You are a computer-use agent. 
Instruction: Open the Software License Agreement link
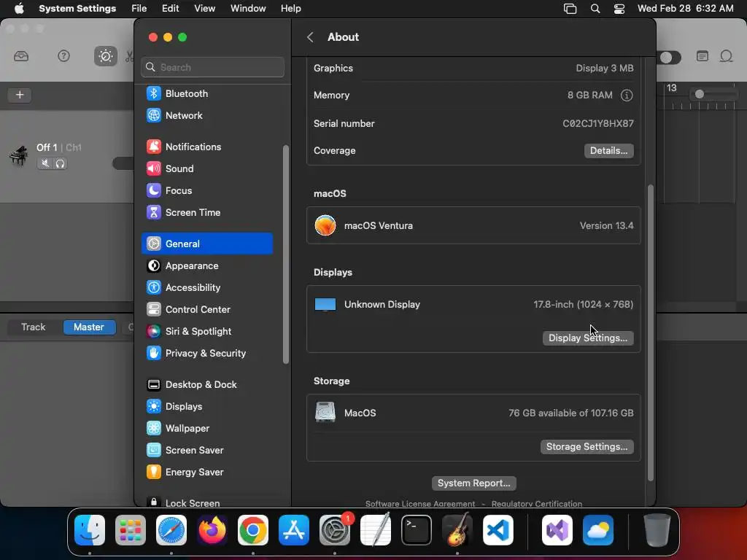tap(419, 503)
